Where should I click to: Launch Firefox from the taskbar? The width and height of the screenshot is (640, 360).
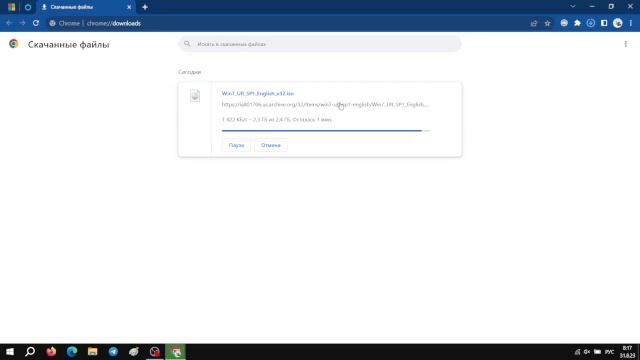point(51,351)
